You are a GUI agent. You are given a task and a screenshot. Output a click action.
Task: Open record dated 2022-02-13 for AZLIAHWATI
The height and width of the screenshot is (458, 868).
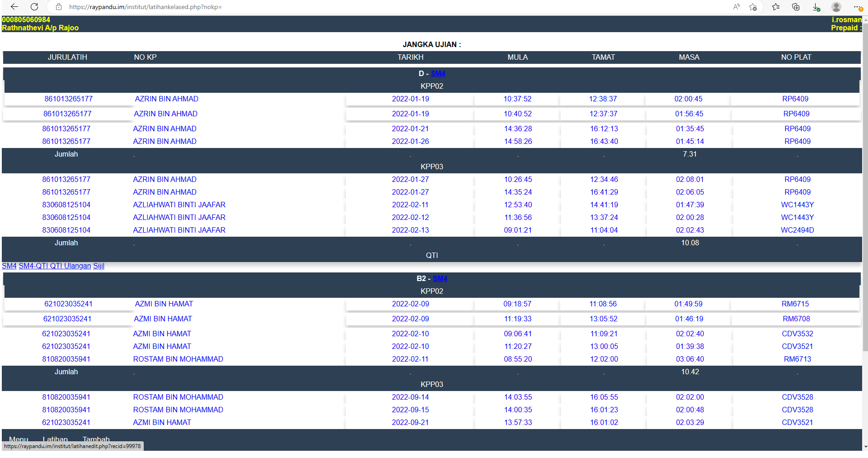410,230
